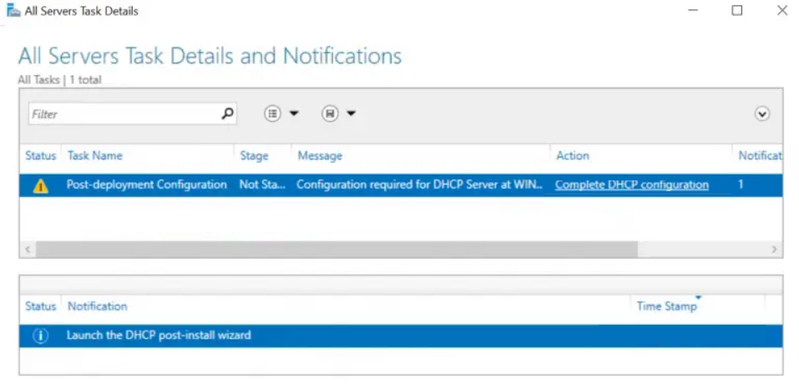The height and width of the screenshot is (390, 799).
Task: Maximize the All Servers Task Details window
Action: coord(737,10)
